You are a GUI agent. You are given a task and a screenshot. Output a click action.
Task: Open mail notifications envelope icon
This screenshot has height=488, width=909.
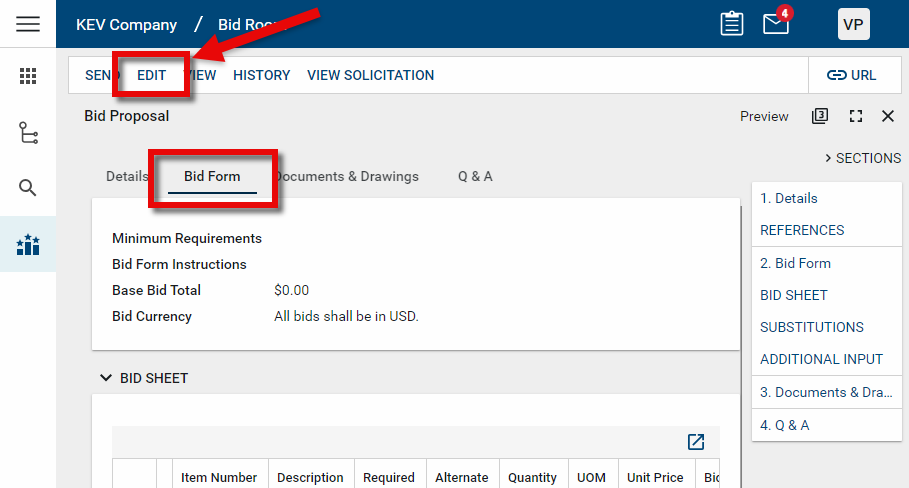[x=777, y=24]
